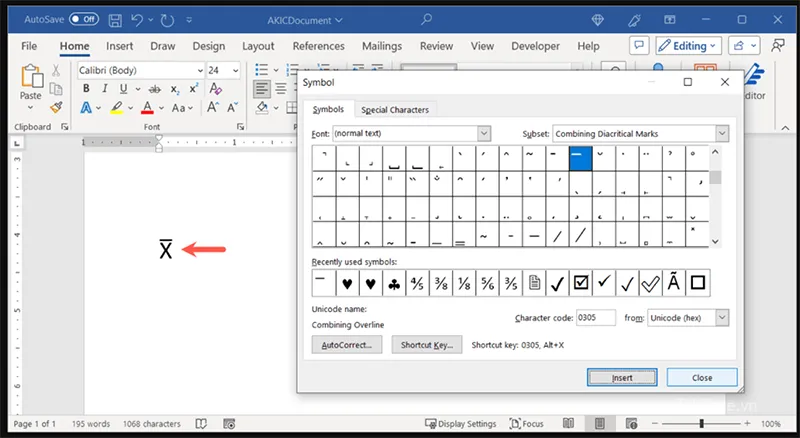Open the Symbol dialog Font dropdown
Screen dimensions: 800x438
(x=484, y=134)
